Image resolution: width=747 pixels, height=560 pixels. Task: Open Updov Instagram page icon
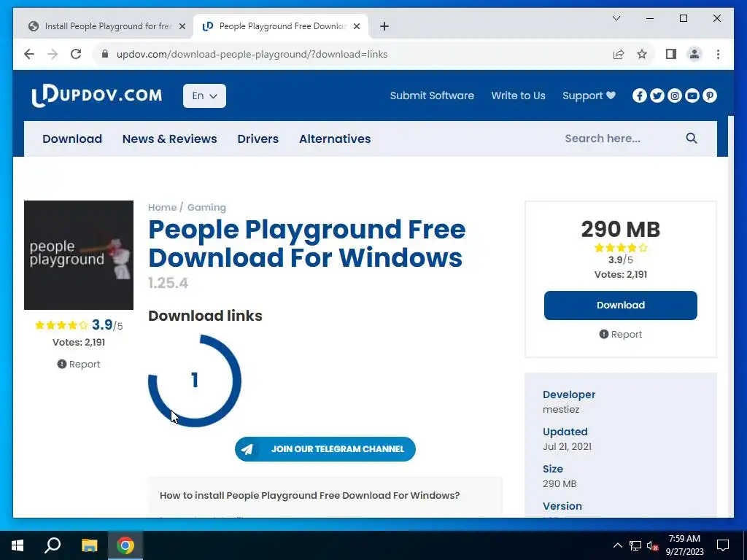click(675, 96)
